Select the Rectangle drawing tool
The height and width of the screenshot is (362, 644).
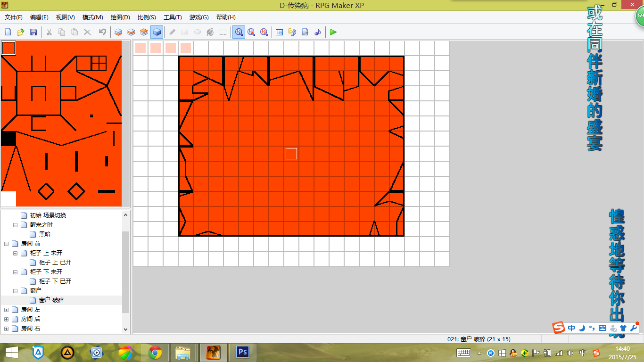pyautogui.click(x=185, y=32)
